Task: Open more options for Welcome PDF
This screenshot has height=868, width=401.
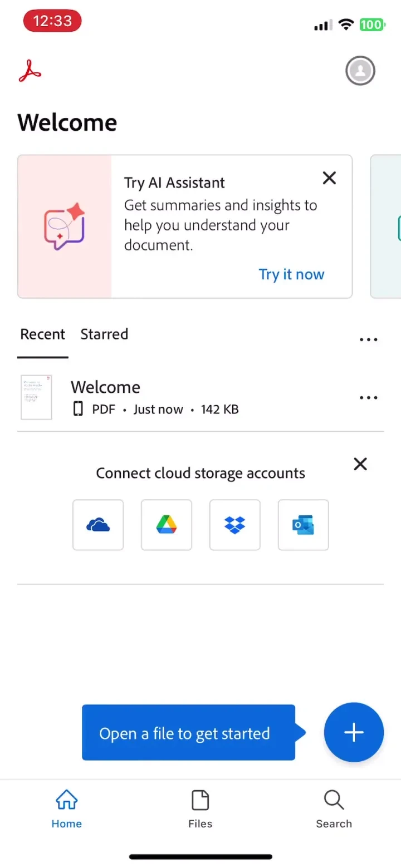Action: (x=369, y=398)
